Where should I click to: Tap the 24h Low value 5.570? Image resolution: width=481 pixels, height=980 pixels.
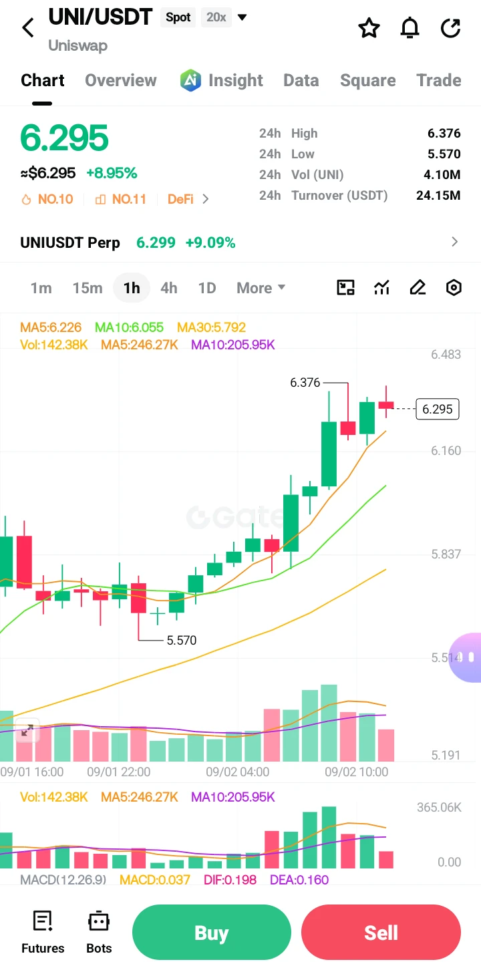pyautogui.click(x=444, y=154)
